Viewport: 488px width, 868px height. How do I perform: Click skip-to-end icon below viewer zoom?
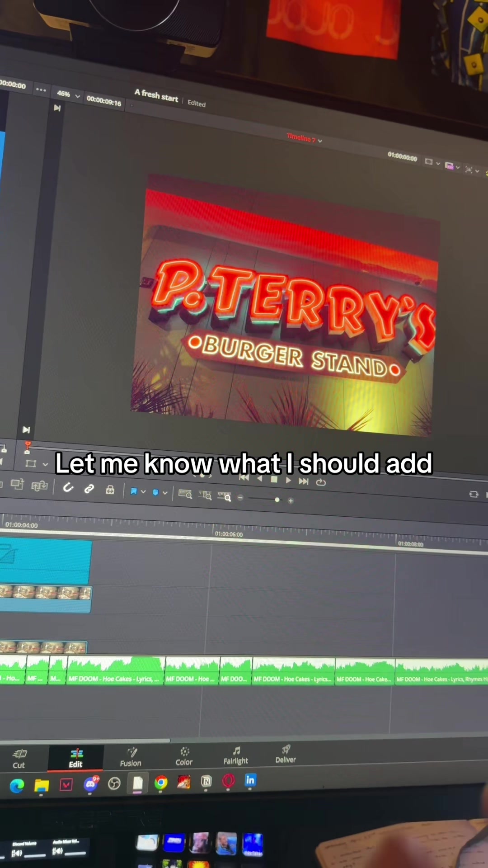[57, 108]
